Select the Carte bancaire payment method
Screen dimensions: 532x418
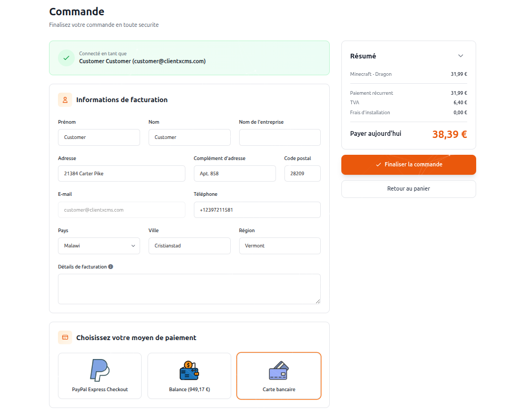coord(278,375)
